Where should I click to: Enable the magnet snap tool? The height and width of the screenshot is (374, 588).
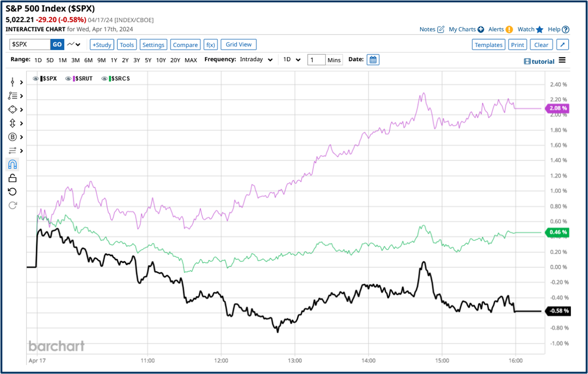(12, 164)
